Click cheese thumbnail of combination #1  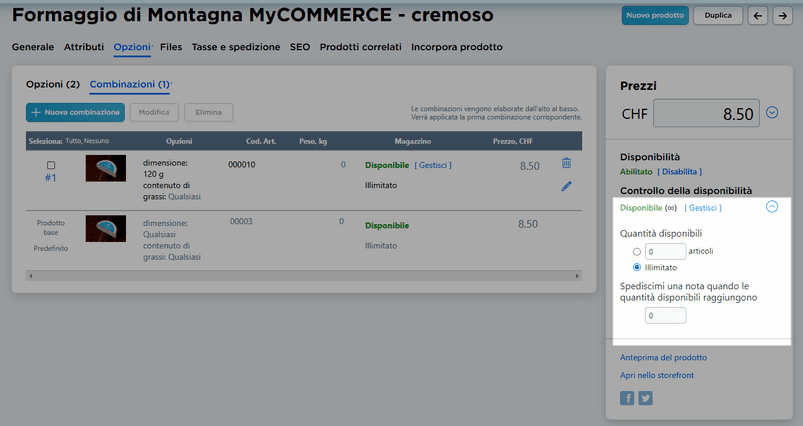point(105,168)
